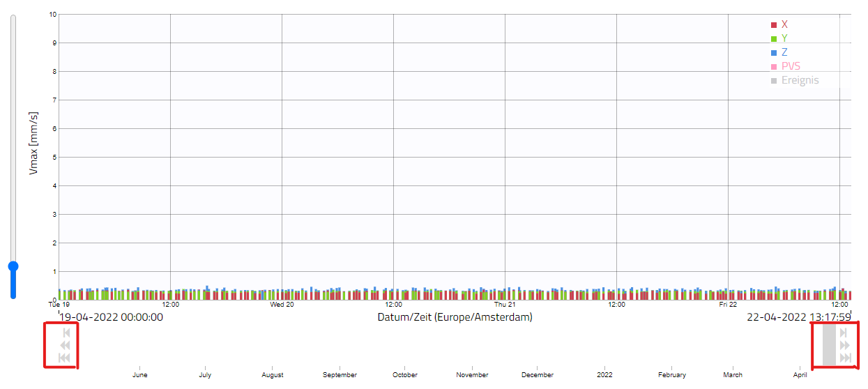The width and height of the screenshot is (868, 389).
Task: Click the step-forward-one-interval arrow icon
Action: click(844, 333)
